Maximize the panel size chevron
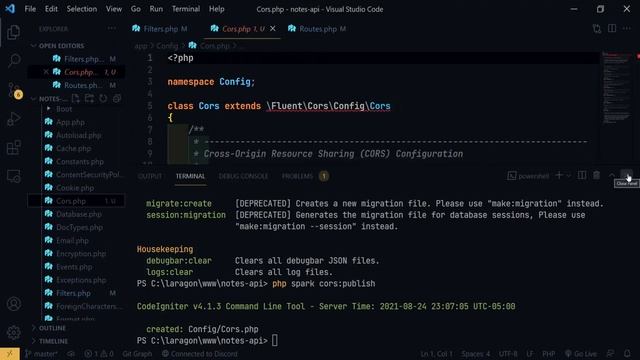Image resolution: width=640 pixels, height=360 pixels. [611, 176]
